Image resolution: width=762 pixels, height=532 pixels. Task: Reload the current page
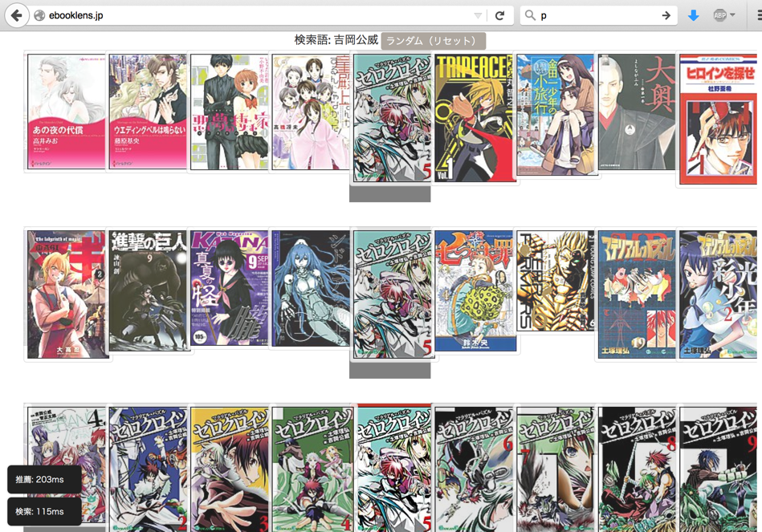tap(499, 15)
